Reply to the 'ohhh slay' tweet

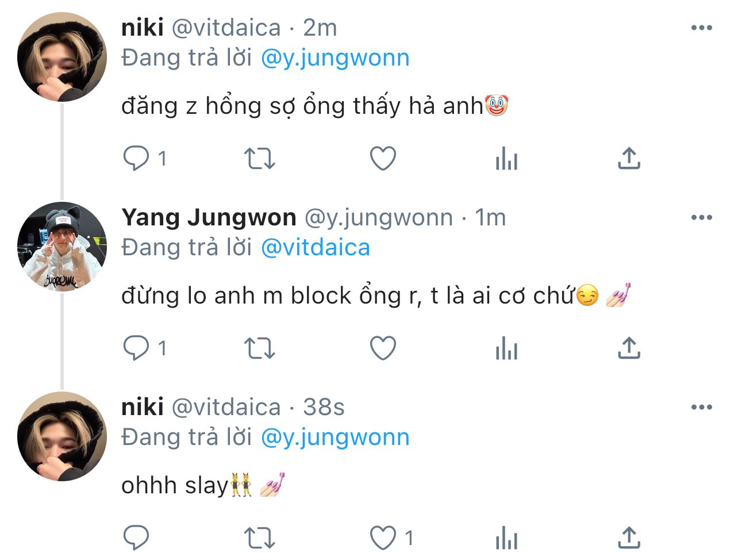tap(136, 538)
